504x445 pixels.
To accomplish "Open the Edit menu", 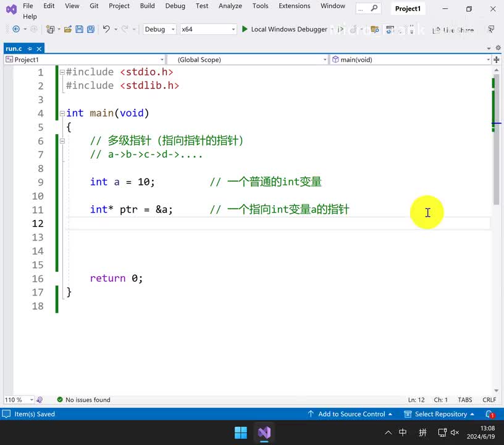I will [x=49, y=6].
